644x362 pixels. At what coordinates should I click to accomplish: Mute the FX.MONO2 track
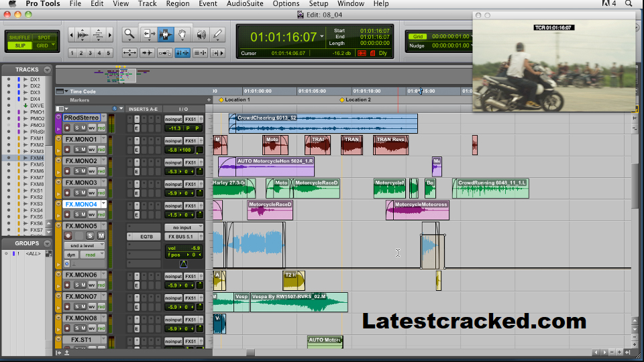[83, 171]
